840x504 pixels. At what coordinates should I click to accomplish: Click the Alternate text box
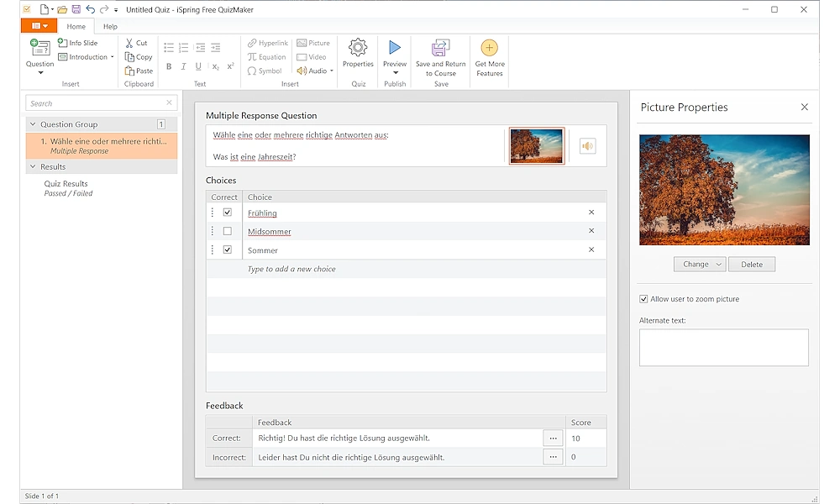coord(724,348)
